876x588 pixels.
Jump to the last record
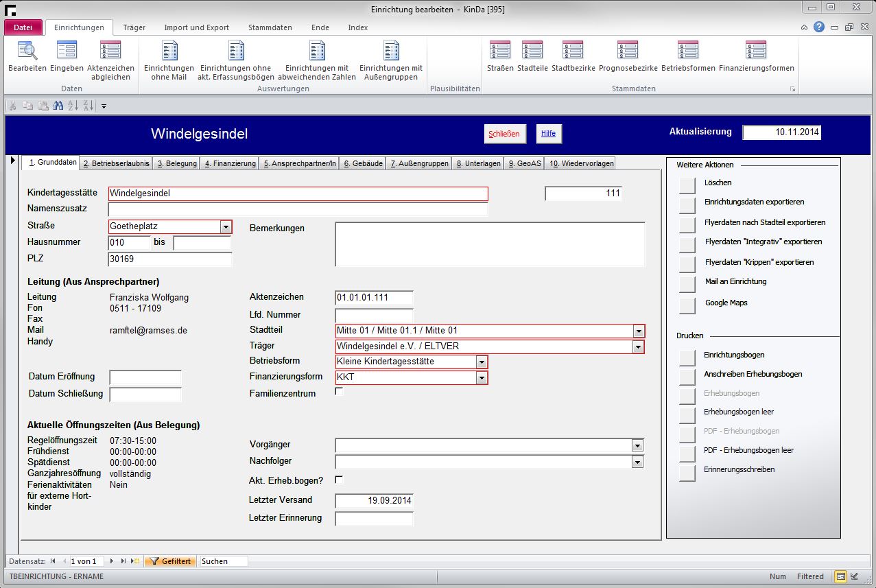click(123, 561)
